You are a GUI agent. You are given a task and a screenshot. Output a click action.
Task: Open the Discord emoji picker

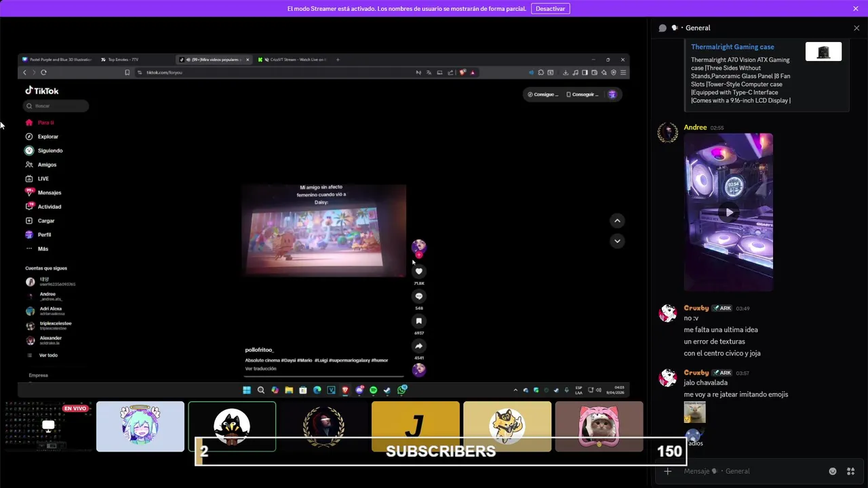[x=833, y=471]
